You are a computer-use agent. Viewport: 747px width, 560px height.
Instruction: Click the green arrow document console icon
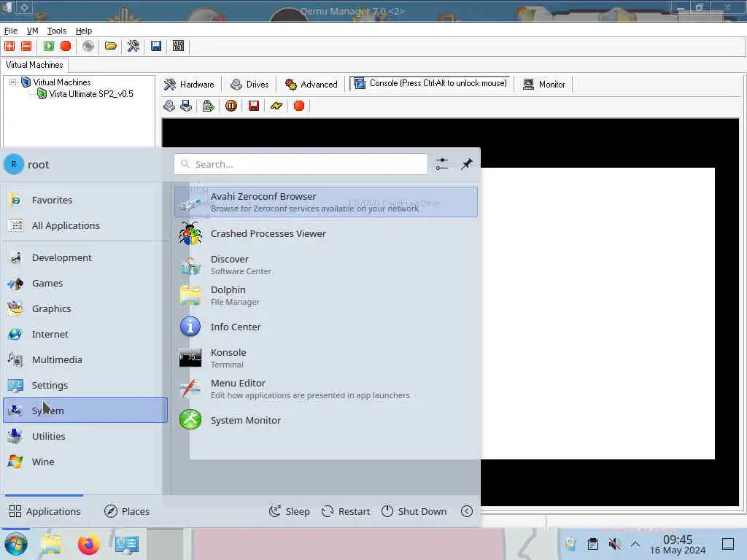coord(208,106)
